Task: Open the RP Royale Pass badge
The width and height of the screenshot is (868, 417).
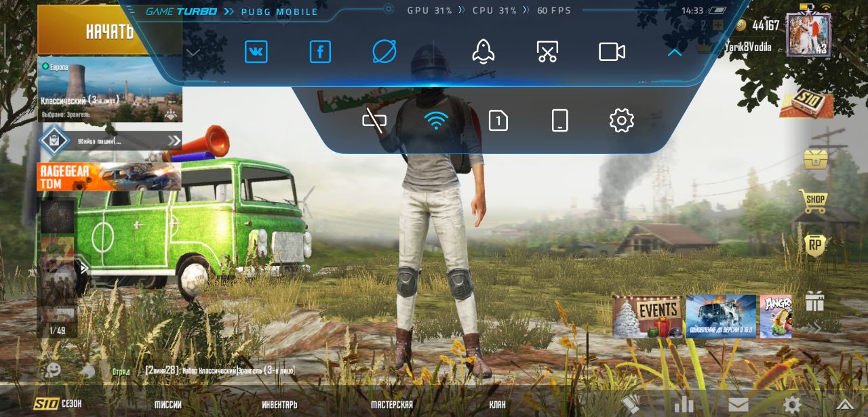Action: [814, 245]
